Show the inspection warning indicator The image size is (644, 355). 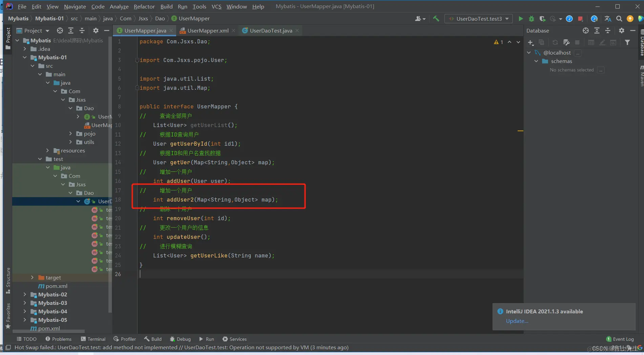[x=498, y=42]
